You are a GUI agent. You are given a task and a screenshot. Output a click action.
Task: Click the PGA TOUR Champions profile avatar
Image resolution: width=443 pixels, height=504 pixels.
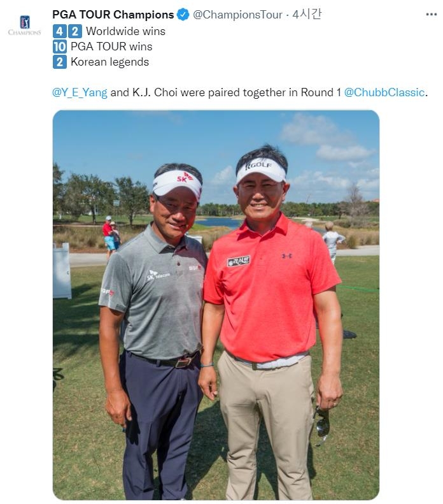point(25,25)
